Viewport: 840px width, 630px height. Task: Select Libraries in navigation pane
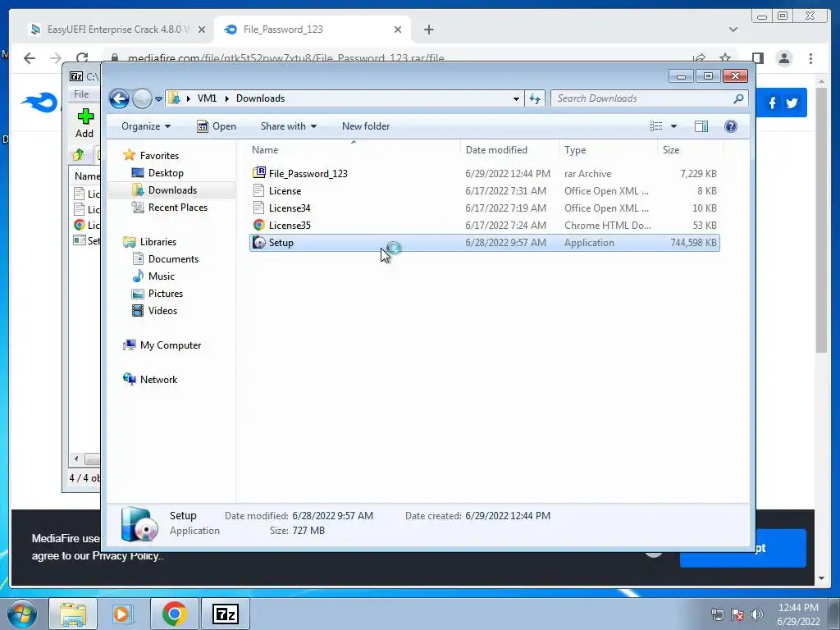click(150, 242)
